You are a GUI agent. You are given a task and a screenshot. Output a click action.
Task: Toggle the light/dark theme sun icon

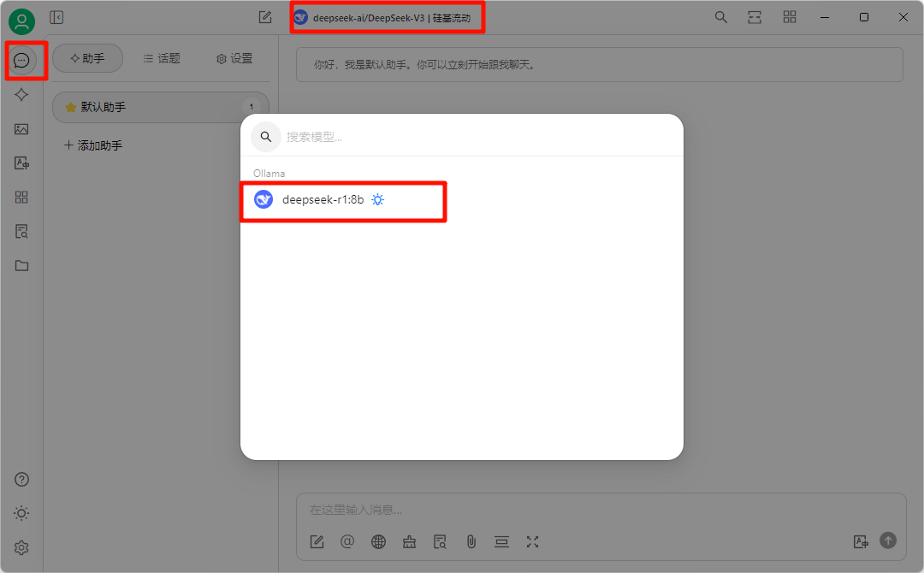pos(21,513)
